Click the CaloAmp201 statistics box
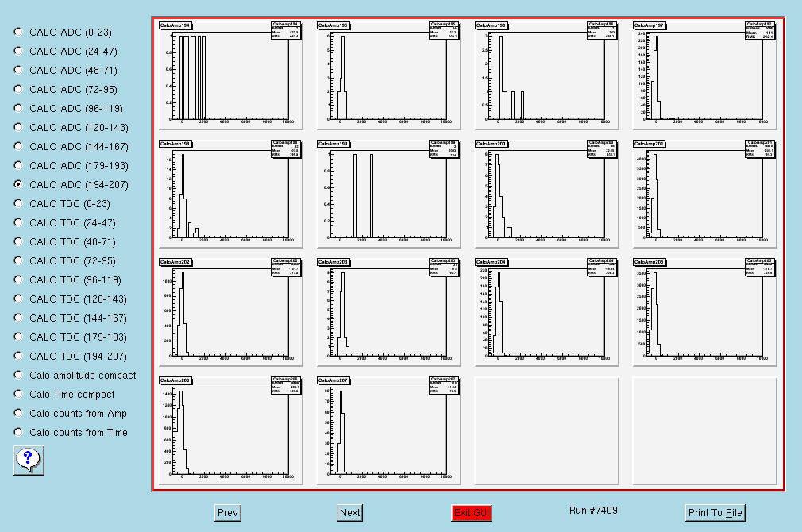Viewport: 802px width, 532px height. [x=760, y=148]
